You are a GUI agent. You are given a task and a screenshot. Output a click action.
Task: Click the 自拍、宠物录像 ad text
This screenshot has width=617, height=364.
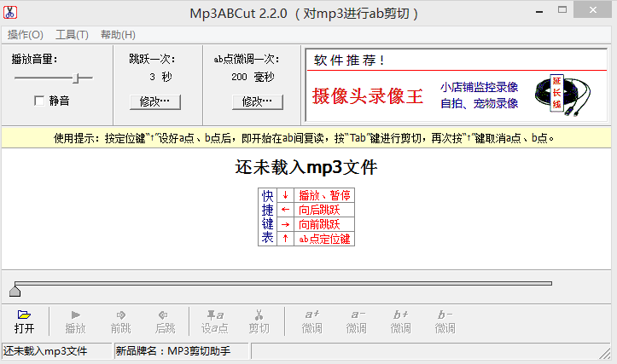click(480, 104)
